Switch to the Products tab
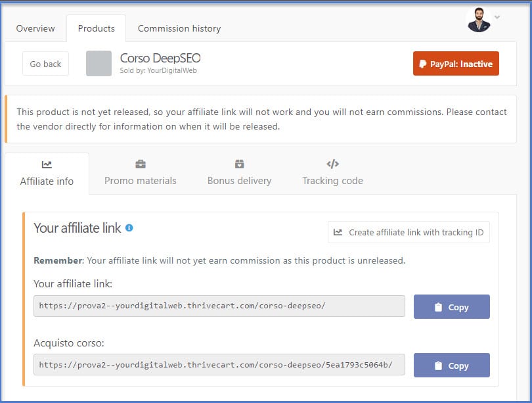 (x=97, y=28)
